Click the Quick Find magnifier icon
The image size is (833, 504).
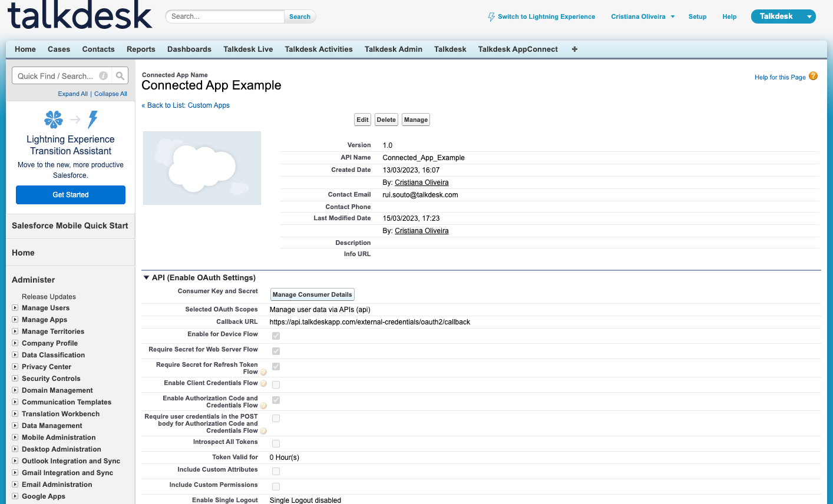[x=120, y=75]
